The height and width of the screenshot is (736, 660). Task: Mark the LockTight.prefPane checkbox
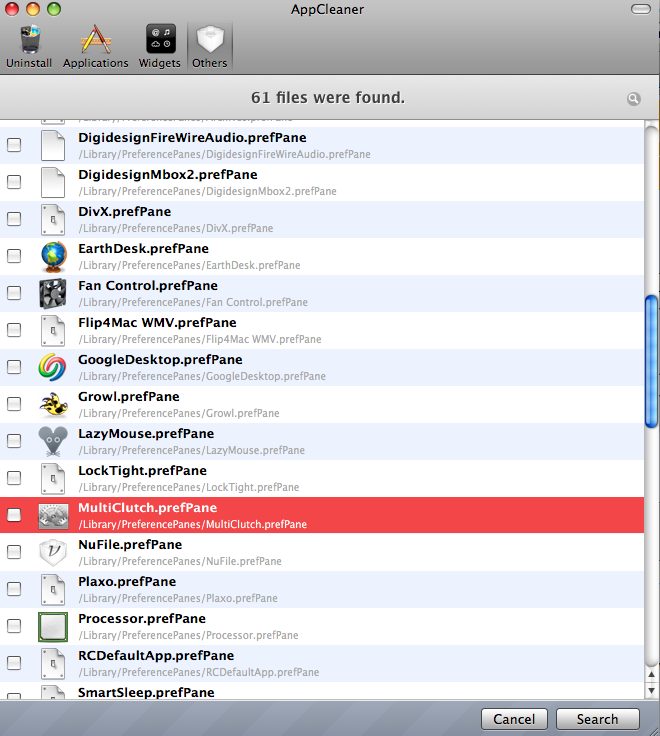pyautogui.click(x=14, y=478)
